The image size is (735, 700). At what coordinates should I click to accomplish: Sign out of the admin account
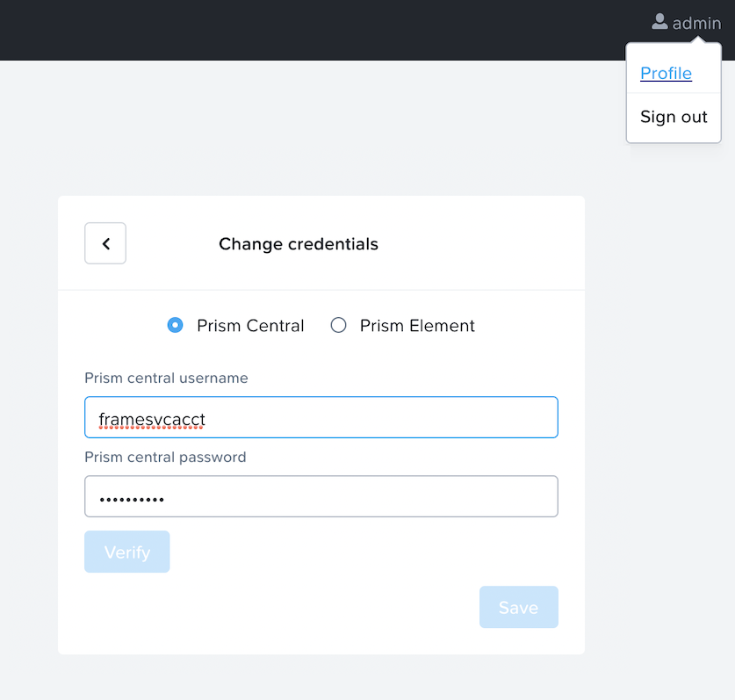tap(673, 116)
